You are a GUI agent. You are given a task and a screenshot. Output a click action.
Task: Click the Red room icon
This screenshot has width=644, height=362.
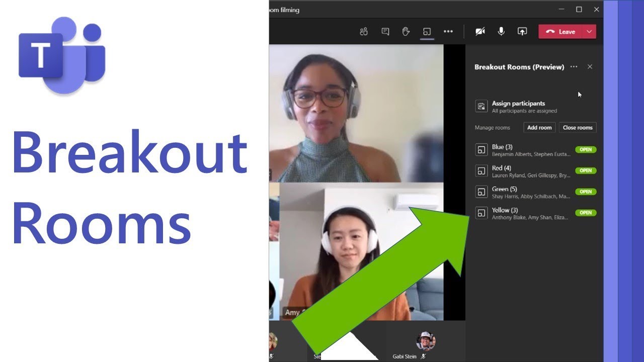481,171
